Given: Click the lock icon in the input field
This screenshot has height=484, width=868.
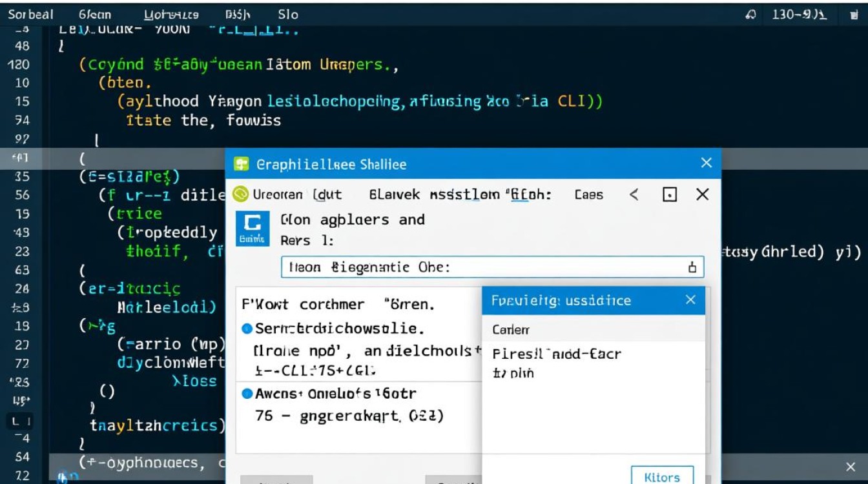Looking at the screenshot, I should (692, 268).
